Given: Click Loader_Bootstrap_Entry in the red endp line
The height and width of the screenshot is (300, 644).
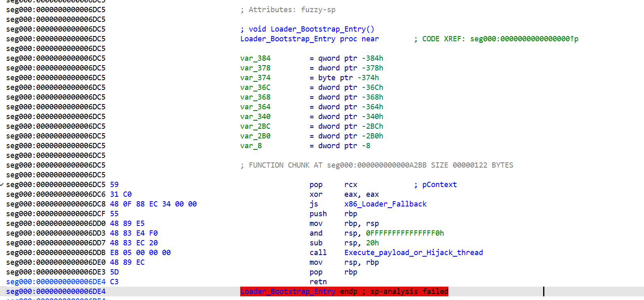Looking at the screenshot, I should [288, 291].
